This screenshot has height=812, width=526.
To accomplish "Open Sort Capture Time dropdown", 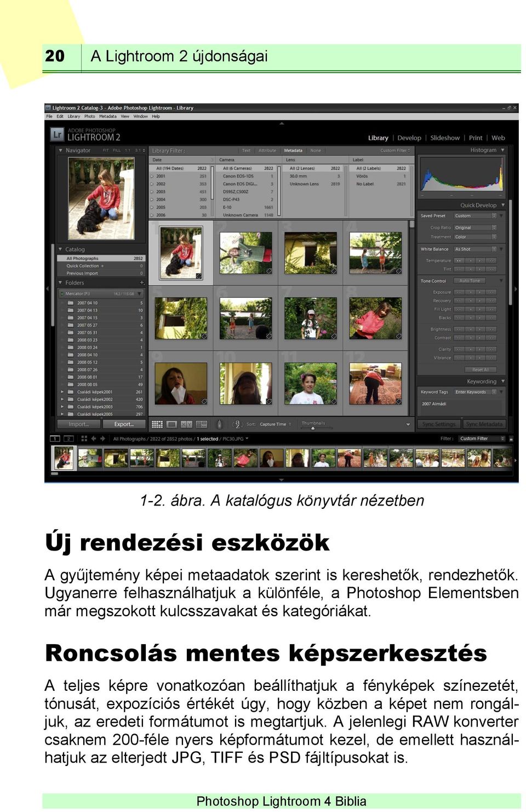I will pyautogui.click(x=275, y=424).
